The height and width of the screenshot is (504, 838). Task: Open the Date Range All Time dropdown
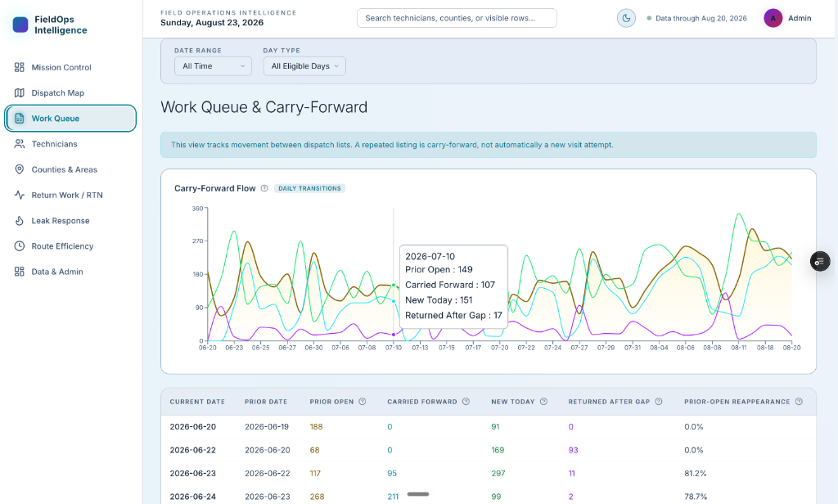pos(214,66)
